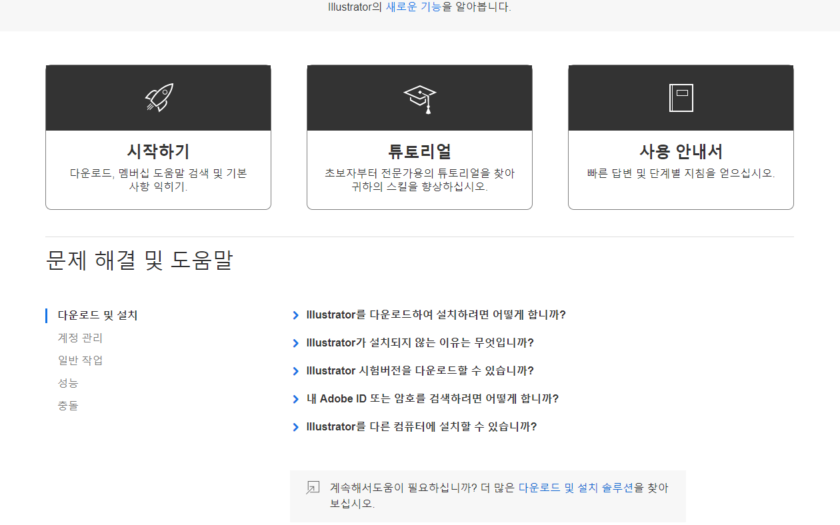
Task: Open the 성능 help category
Action: 68,383
